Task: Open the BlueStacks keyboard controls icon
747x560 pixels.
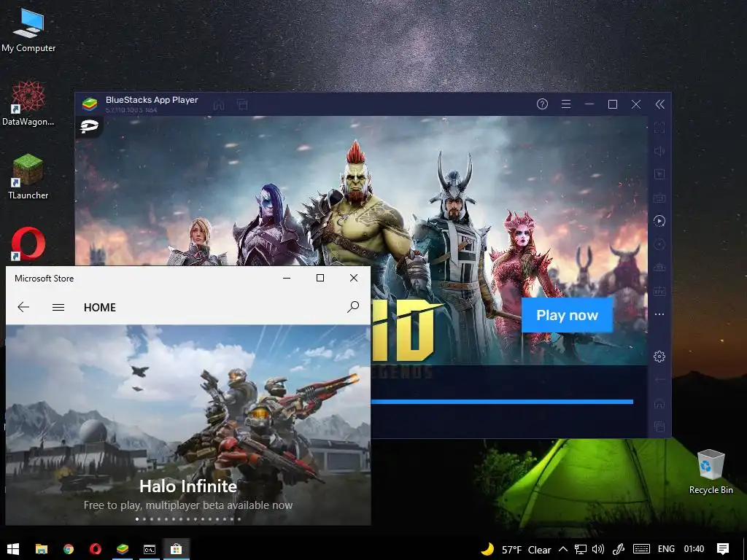Action: pyautogui.click(x=659, y=198)
